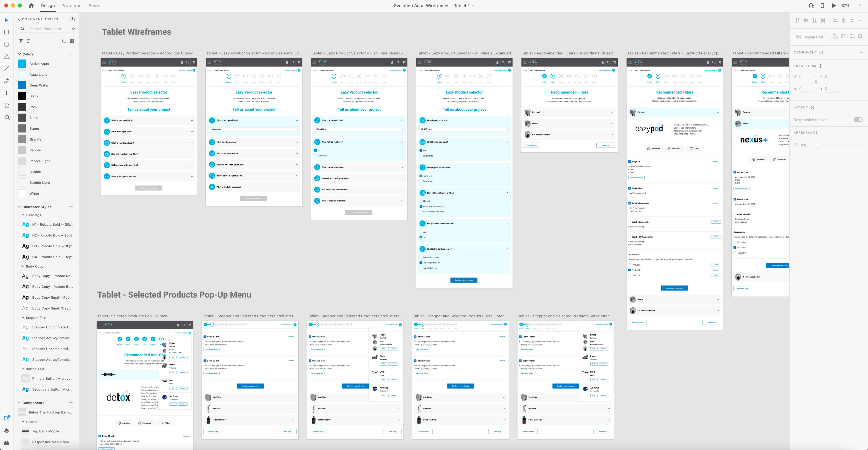Select the Deep Water color swatch

point(22,85)
